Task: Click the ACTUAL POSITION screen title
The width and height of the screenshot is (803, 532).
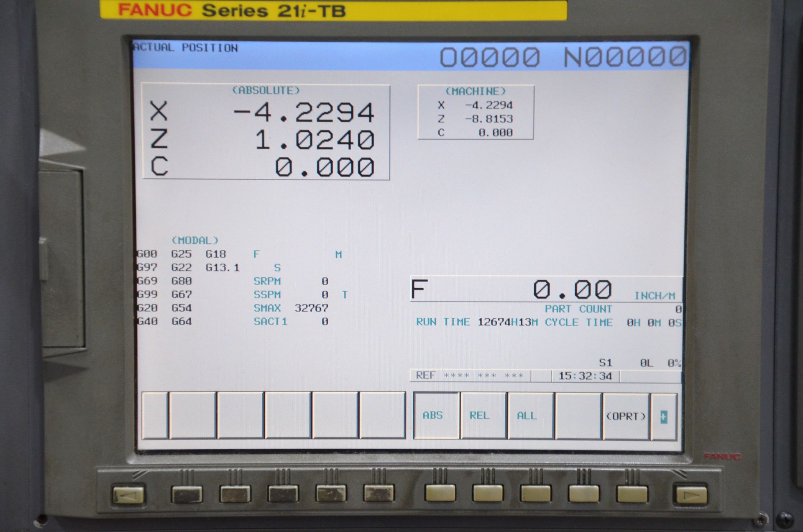Action: [x=185, y=48]
